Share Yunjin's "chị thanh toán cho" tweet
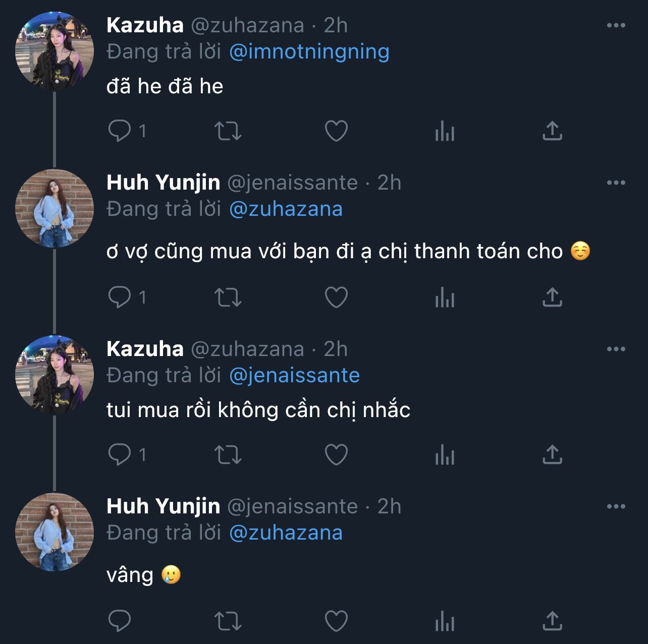648x644 pixels. click(x=552, y=298)
